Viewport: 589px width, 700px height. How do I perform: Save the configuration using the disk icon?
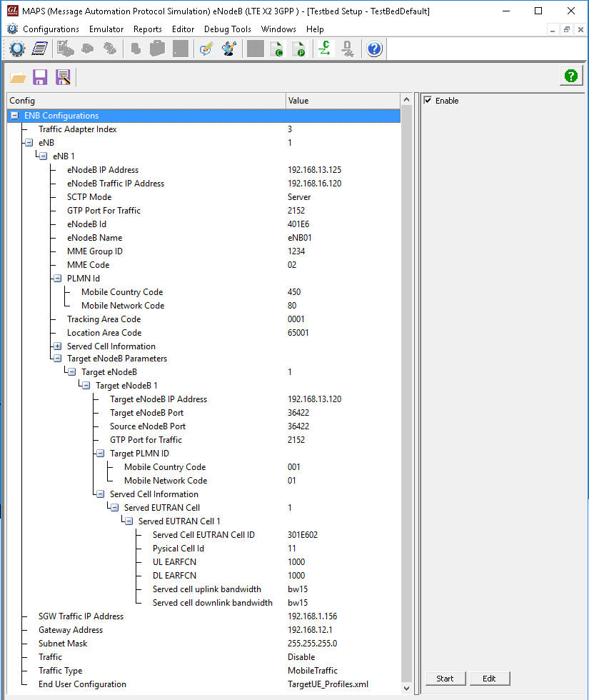(x=40, y=76)
